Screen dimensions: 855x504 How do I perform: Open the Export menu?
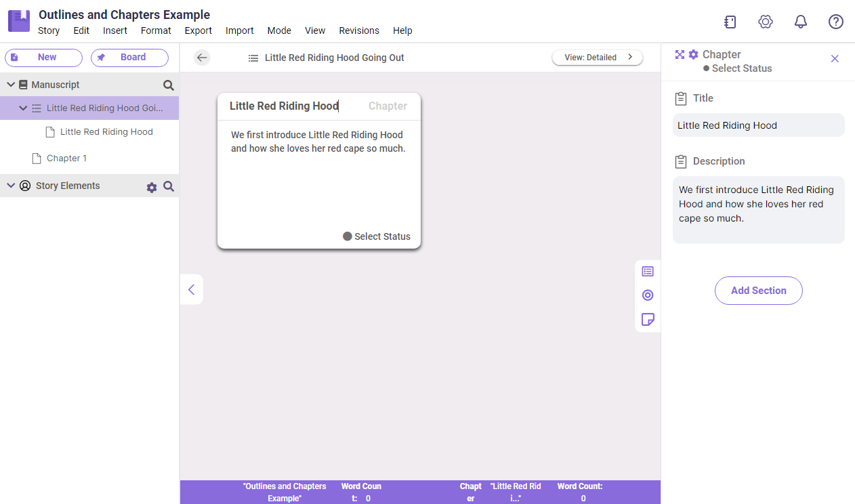pyautogui.click(x=198, y=30)
